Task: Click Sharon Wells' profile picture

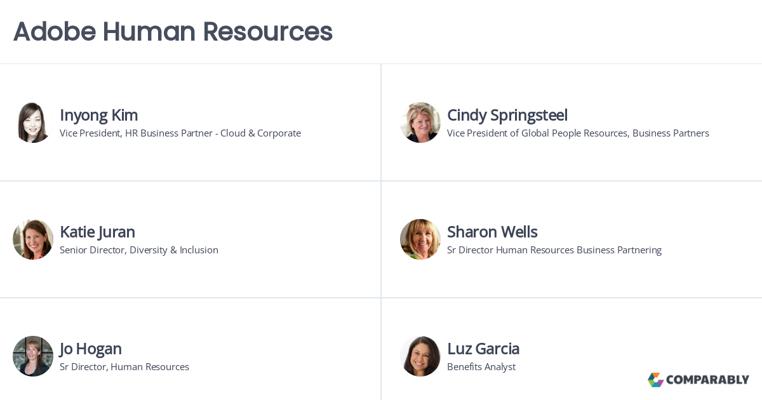Action: (x=420, y=239)
